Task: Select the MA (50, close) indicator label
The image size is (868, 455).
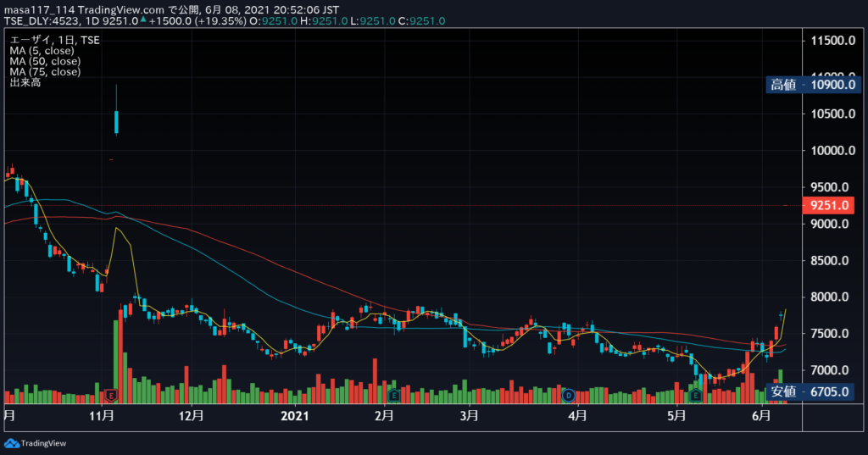Action: (x=45, y=61)
